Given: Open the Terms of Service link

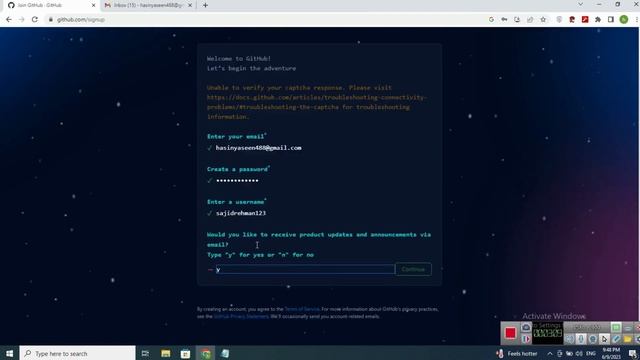Looking at the screenshot, I should [302, 309].
